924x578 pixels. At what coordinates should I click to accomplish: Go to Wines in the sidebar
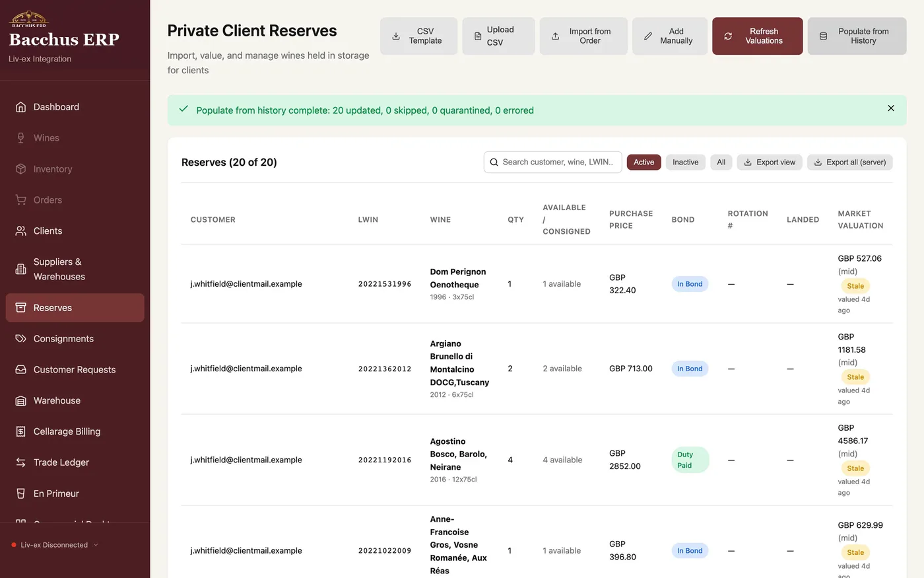pos(75,138)
